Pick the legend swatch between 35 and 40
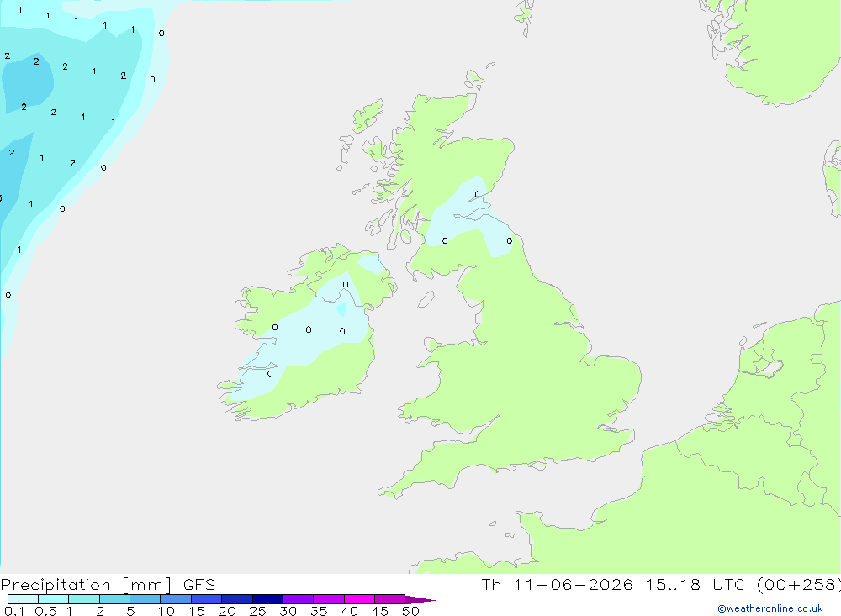Screen dimensions: 841x616 coord(328,599)
